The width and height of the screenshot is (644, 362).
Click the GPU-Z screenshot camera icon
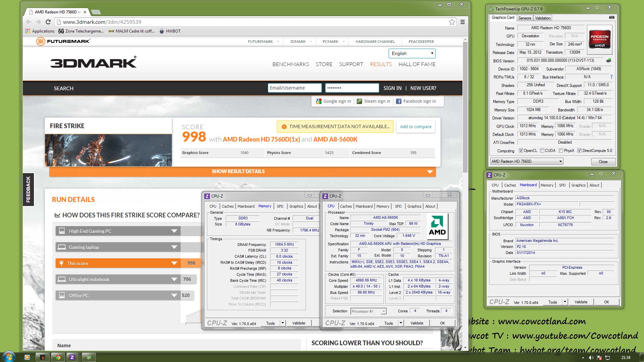(612, 17)
